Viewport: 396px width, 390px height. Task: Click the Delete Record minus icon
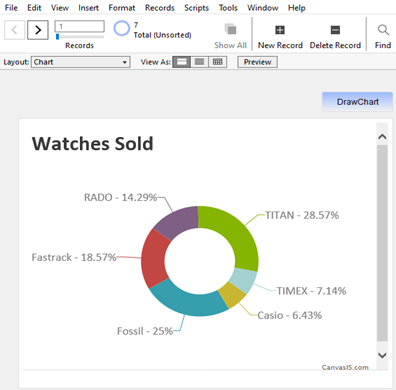click(335, 30)
